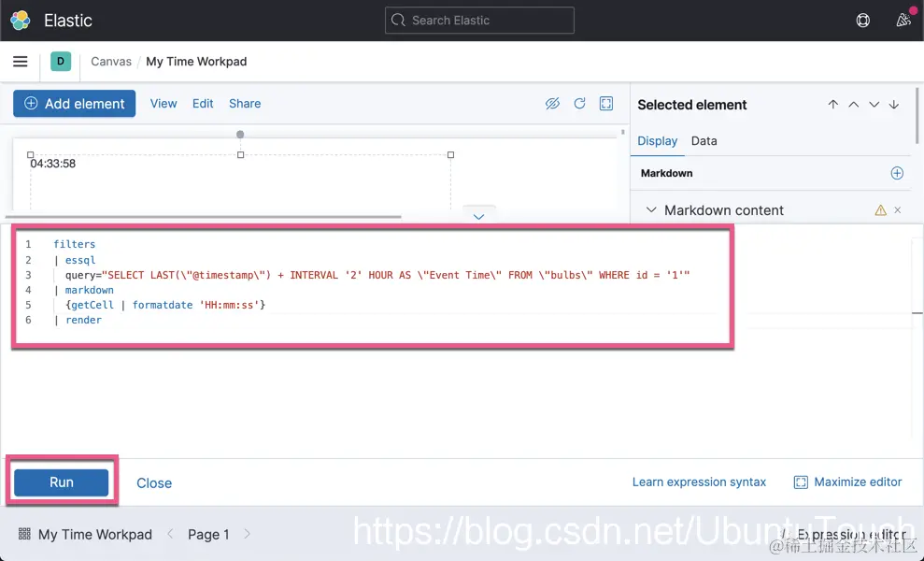The width and height of the screenshot is (924, 561).
Task: Switch to the Data tab
Action: [x=704, y=141]
